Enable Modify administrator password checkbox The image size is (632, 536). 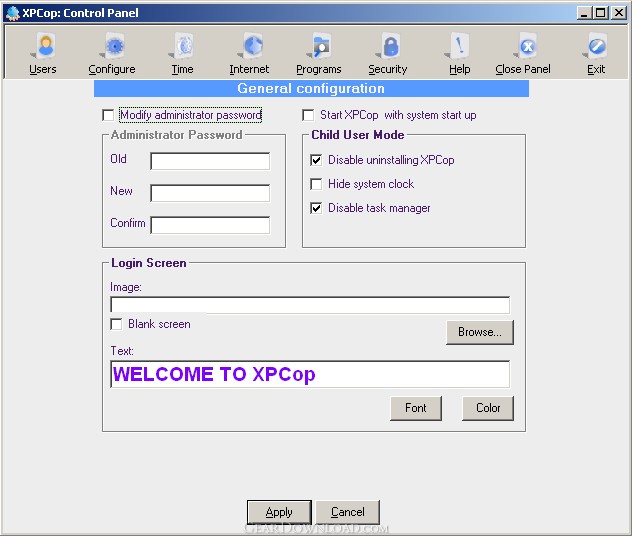(x=108, y=115)
